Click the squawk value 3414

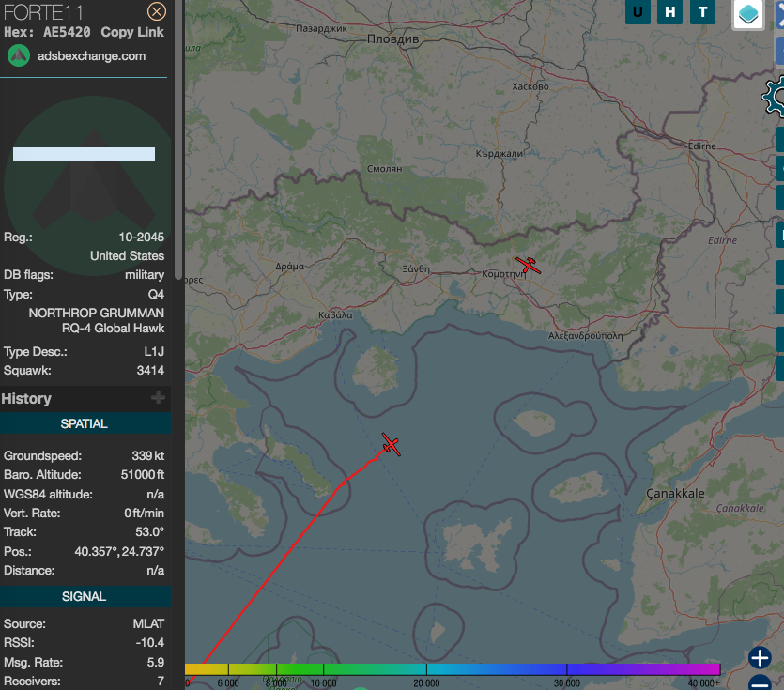[x=150, y=371]
